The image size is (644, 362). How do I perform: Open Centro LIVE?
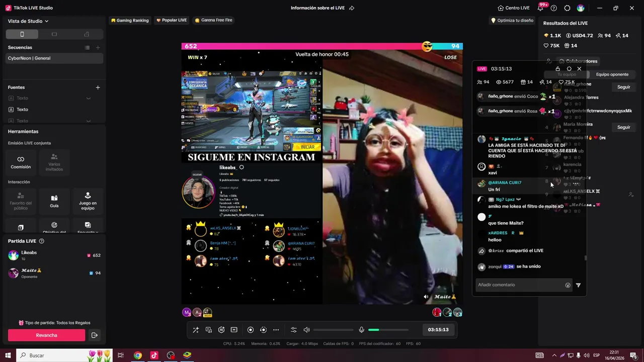point(513,8)
